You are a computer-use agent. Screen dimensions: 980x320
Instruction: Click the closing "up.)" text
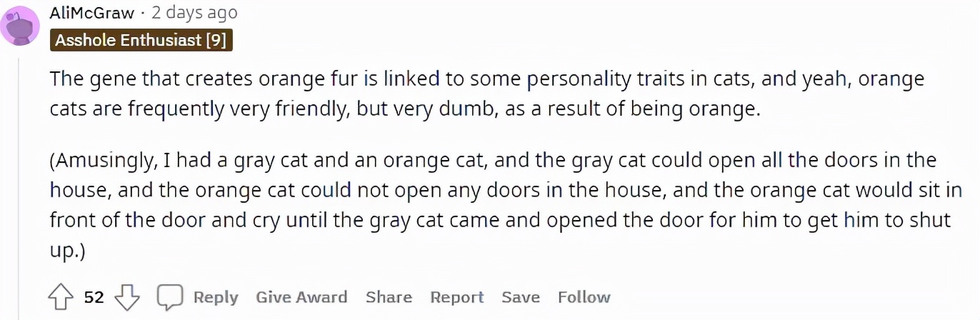tap(69, 251)
